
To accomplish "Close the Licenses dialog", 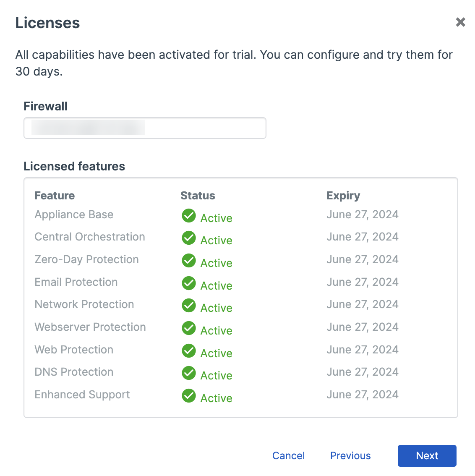I will 460,22.
